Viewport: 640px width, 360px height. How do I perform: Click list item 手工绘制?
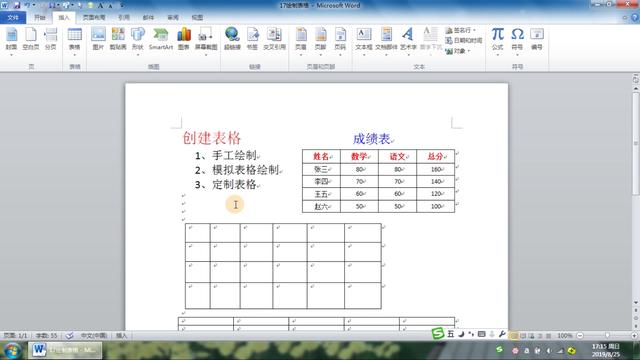pos(234,156)
